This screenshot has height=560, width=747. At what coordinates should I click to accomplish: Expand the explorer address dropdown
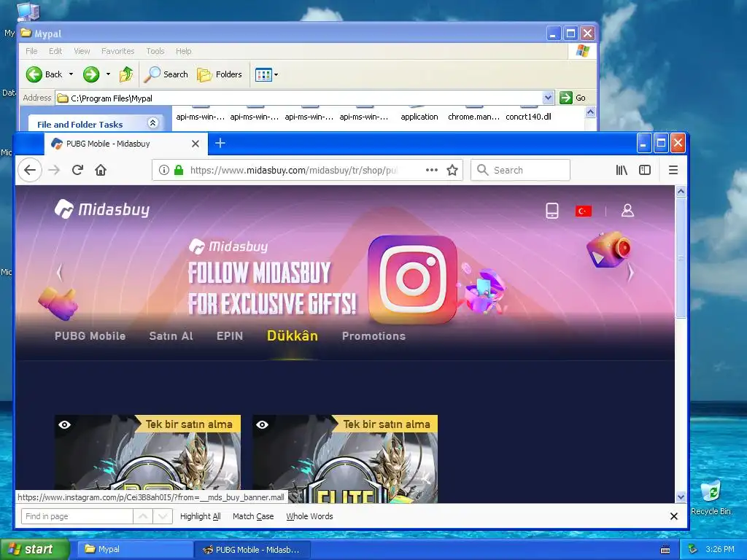point(549,98)
